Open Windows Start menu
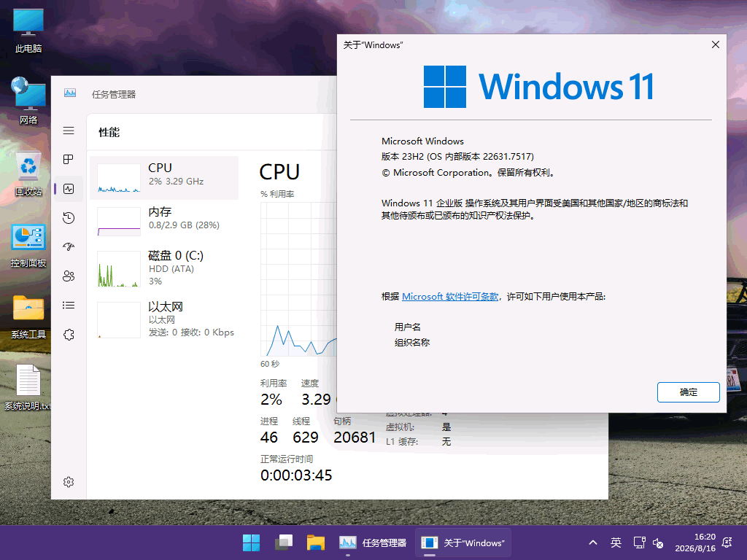The height and width of the screenshot is (560, 747). tap(251, 542)
